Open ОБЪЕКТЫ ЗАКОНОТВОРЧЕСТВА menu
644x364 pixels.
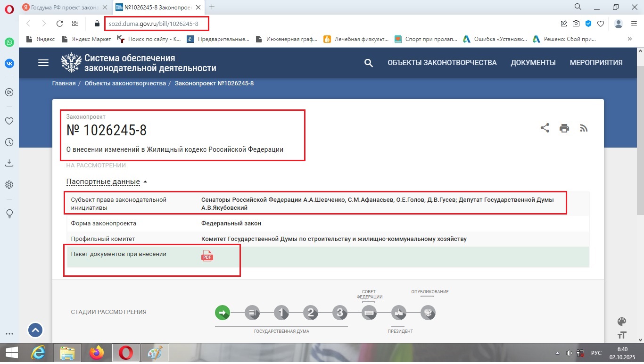(442, 63)
